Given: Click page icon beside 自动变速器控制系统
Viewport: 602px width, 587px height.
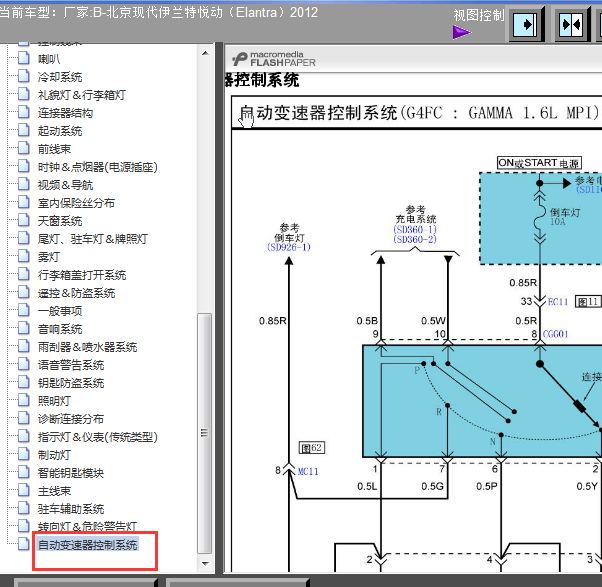Looking at the screenshot, I should [x=24, y=544].
